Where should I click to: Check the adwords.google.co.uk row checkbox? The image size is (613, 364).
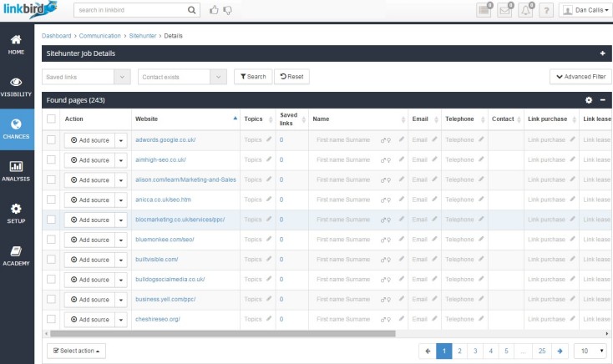coord(51,139)
